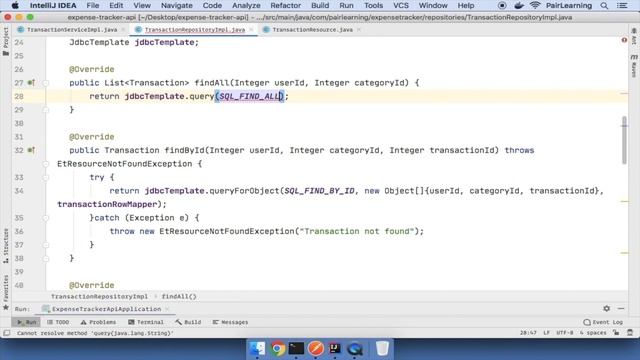The image size is (640, 360).
Task: Open the Refactor menu
Action: click(x=286, y=6)
